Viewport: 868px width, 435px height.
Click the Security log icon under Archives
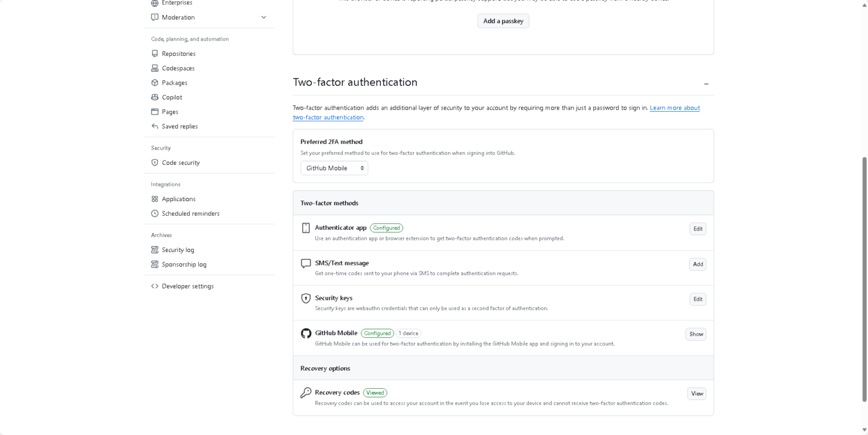[x=155, y=250]
